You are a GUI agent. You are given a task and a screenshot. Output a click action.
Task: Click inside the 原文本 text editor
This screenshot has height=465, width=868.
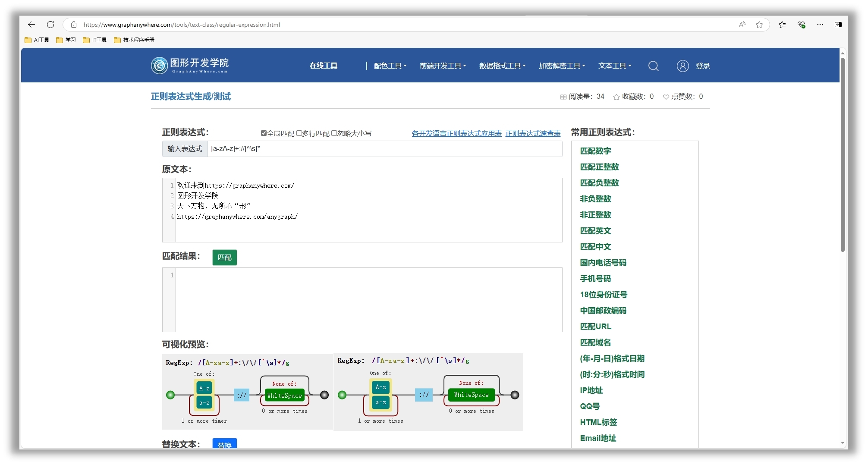point(368,210)
